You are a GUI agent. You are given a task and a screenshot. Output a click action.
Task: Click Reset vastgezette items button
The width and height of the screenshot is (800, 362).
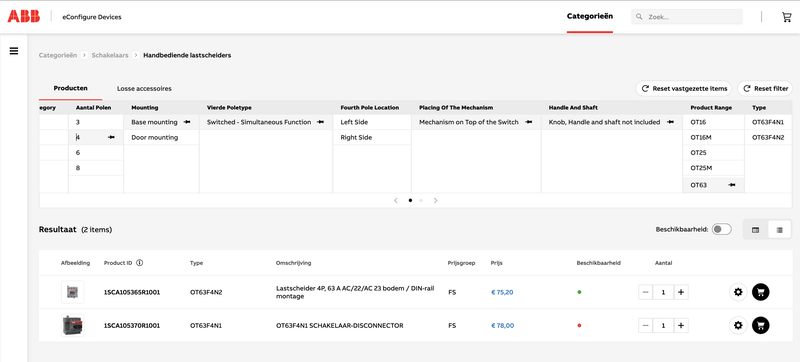pyautogui.click(x=684, y=89)
